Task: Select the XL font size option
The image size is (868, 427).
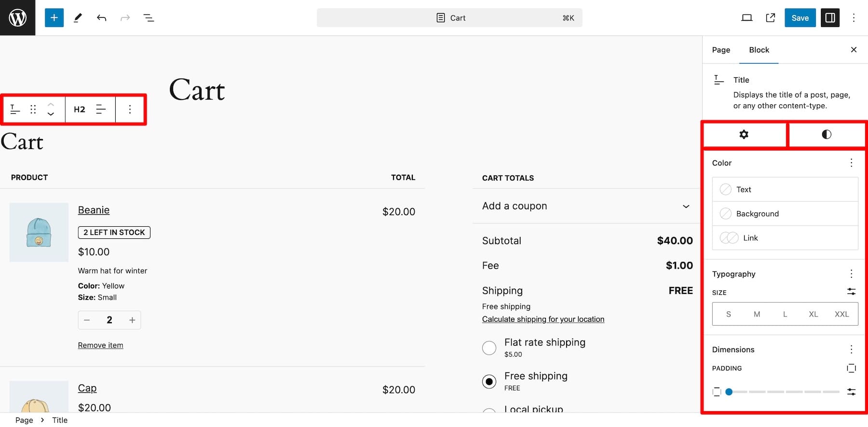Action: [813, 314]
